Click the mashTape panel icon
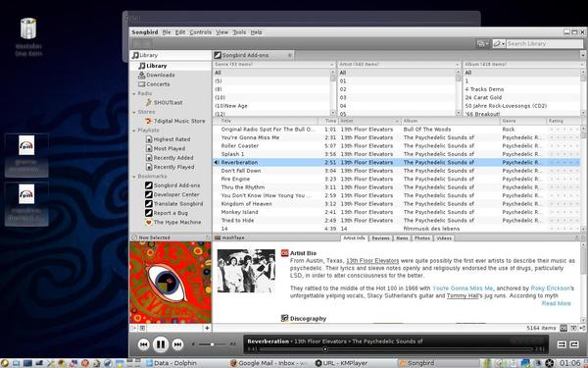588x368 pixels. coord(218,237)
